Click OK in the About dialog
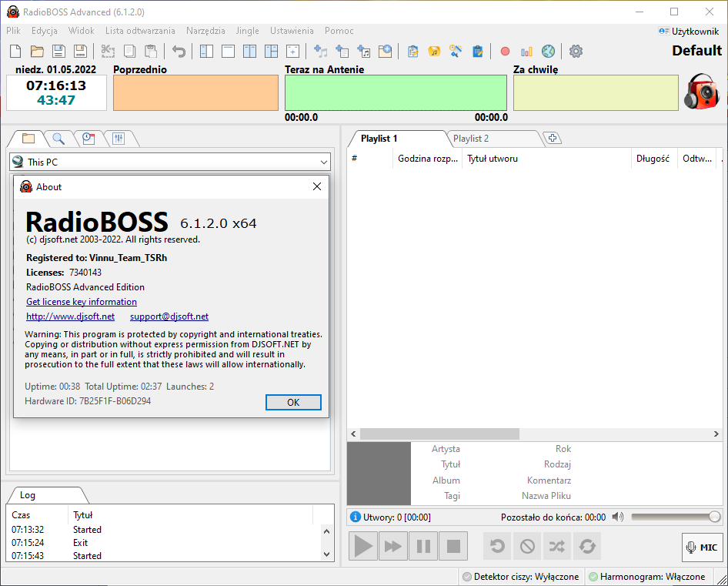 click(293, 403)
